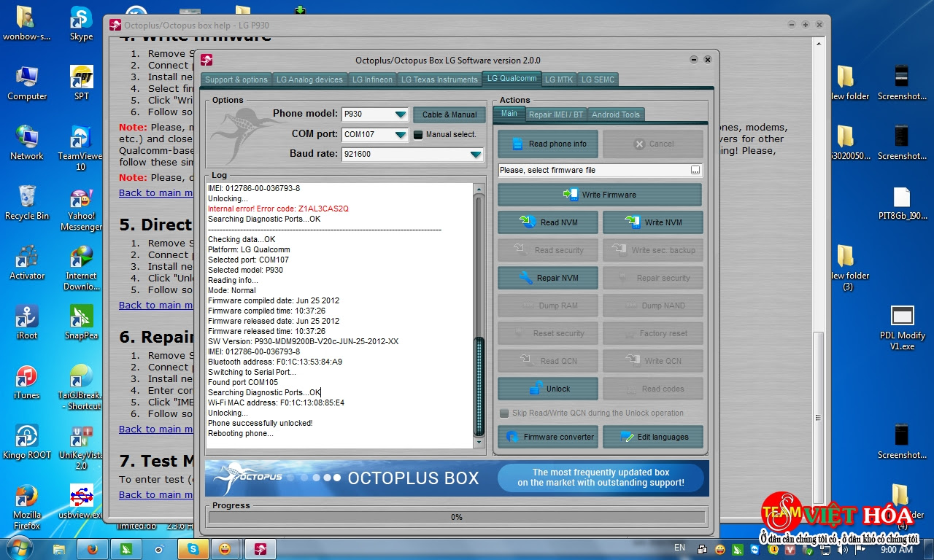This screenshot has height=560, width=934.
Task: Click the Skype taskbar button
Action: coord(194,549)
